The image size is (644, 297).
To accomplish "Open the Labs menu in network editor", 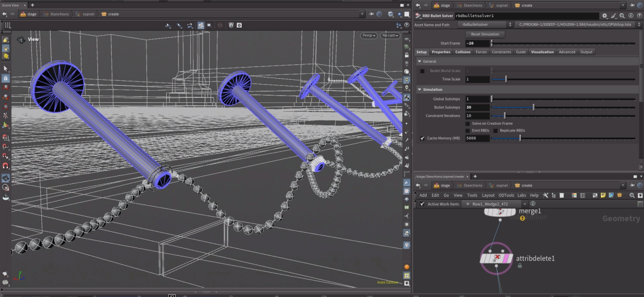I will 521,195.
